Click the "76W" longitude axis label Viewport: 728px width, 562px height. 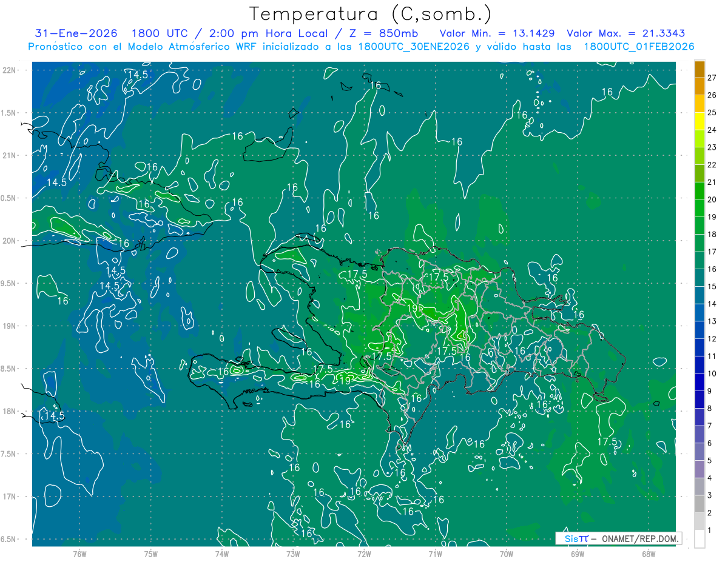pos(79,554)
